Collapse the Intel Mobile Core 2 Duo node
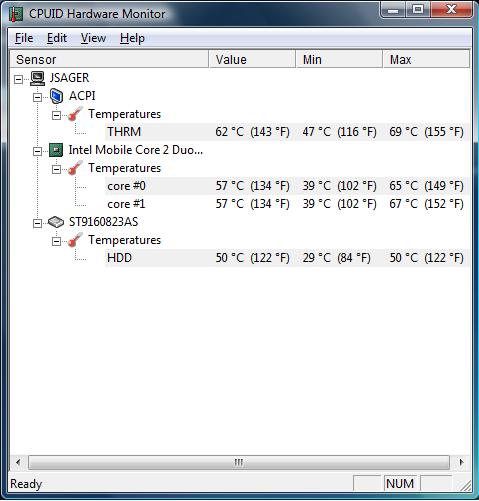Image resolution: width=479 pixels, height=501 pixels. point(37,151)
